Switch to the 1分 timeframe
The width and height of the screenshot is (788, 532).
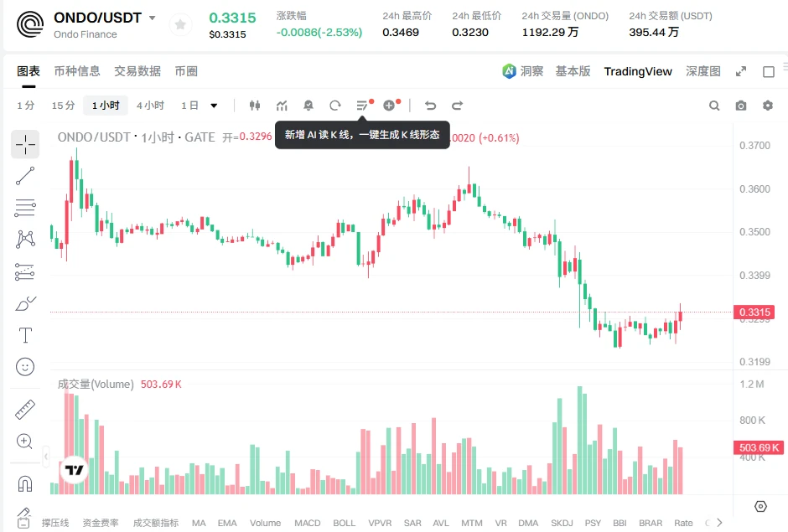tap(26, 106)
